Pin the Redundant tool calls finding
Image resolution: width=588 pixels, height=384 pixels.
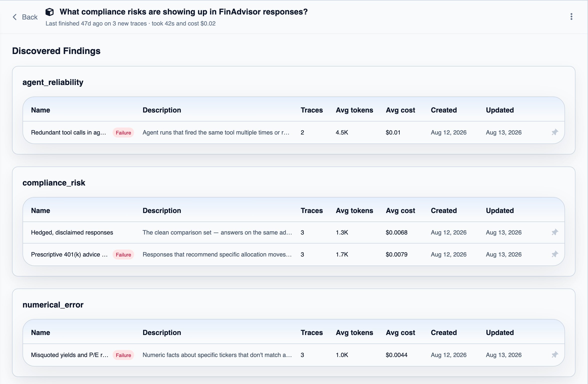555,132
